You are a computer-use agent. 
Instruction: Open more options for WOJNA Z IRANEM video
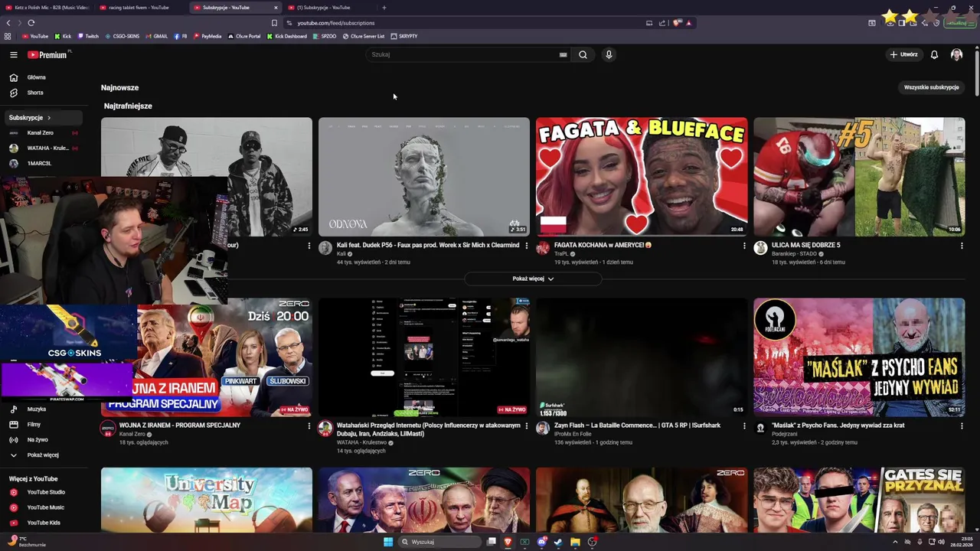tap(309, 425)
